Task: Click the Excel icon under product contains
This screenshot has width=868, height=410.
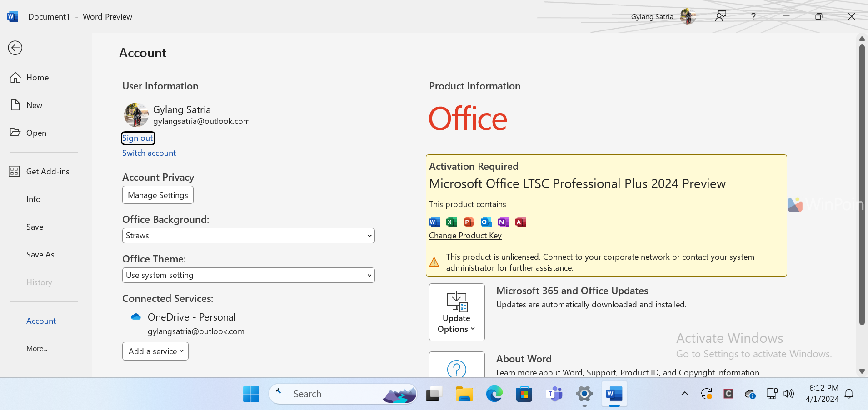Action: [x=451, y=222]
